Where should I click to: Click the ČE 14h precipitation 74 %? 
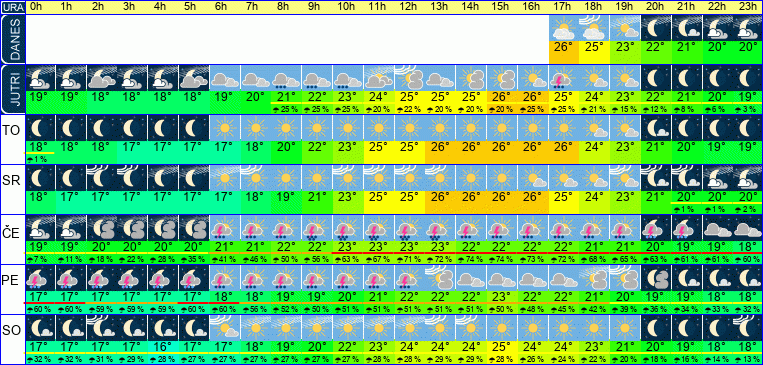(472, 260)
